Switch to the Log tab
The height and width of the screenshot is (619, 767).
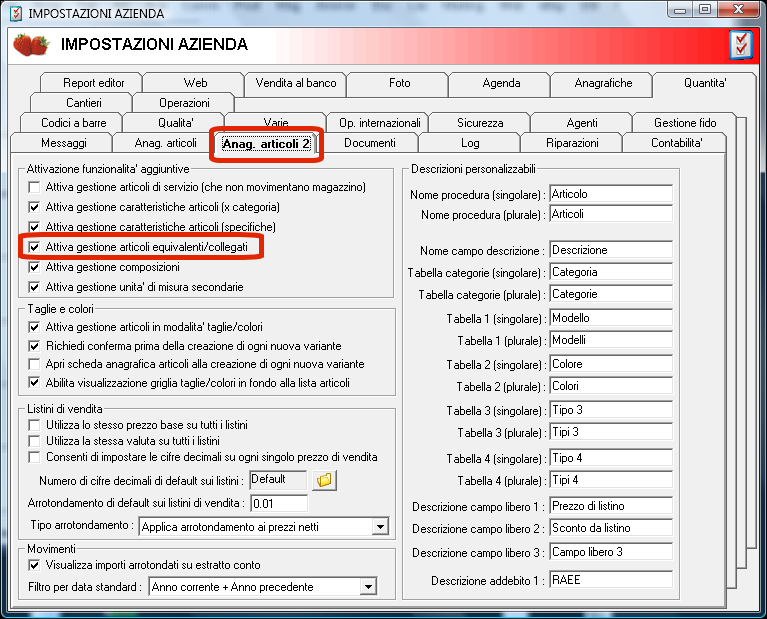pos(470,143)
